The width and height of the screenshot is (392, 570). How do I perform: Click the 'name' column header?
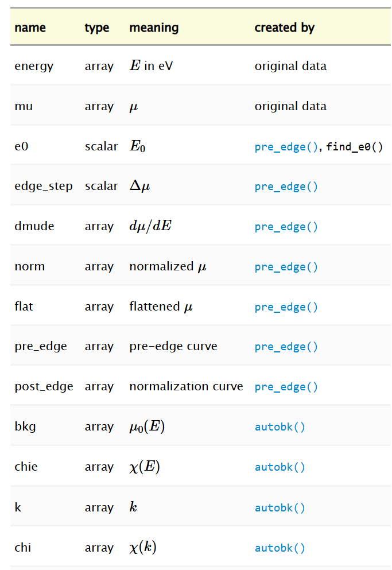30,28
